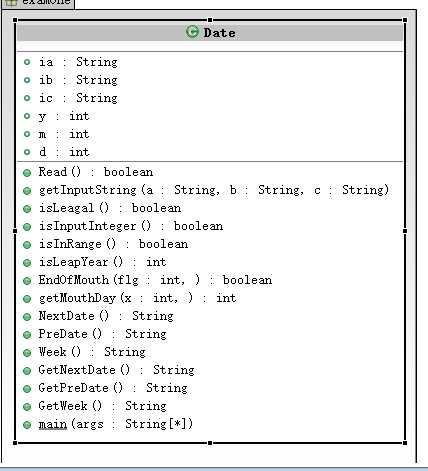Select the ia String field icon
The image size is (428, 471).
[x=27, y=62]
